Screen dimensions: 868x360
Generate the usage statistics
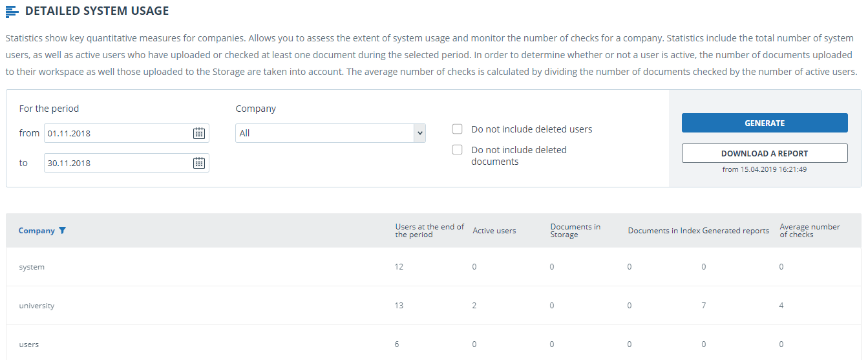click(765, 123)
